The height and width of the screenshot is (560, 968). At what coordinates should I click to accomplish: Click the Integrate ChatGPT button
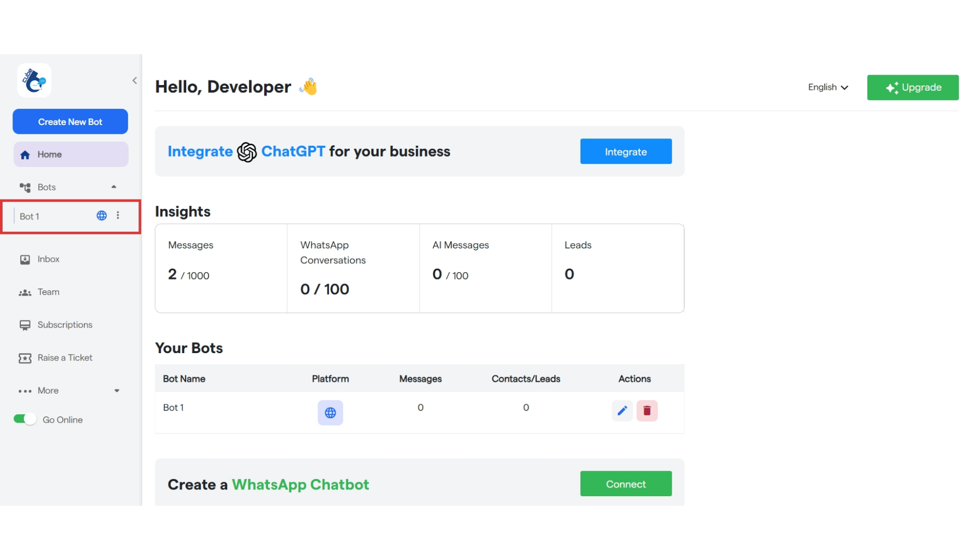[626, 151]
